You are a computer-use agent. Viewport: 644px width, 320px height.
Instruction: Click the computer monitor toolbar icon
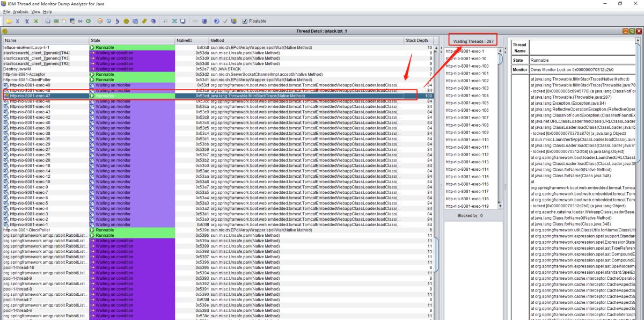click(x=183, y=21)
